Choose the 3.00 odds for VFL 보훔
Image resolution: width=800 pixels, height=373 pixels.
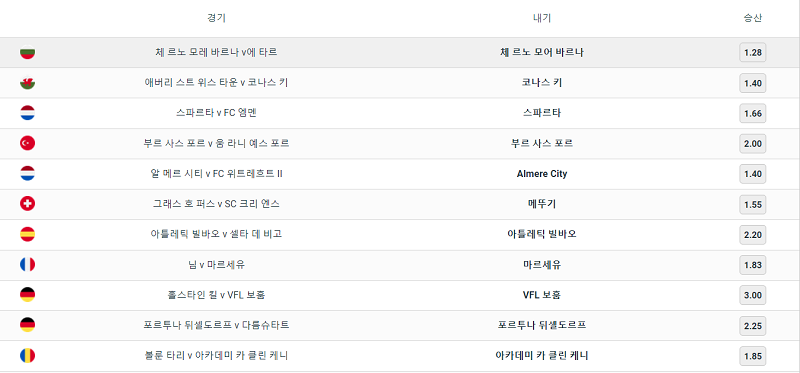pos(753,295)
